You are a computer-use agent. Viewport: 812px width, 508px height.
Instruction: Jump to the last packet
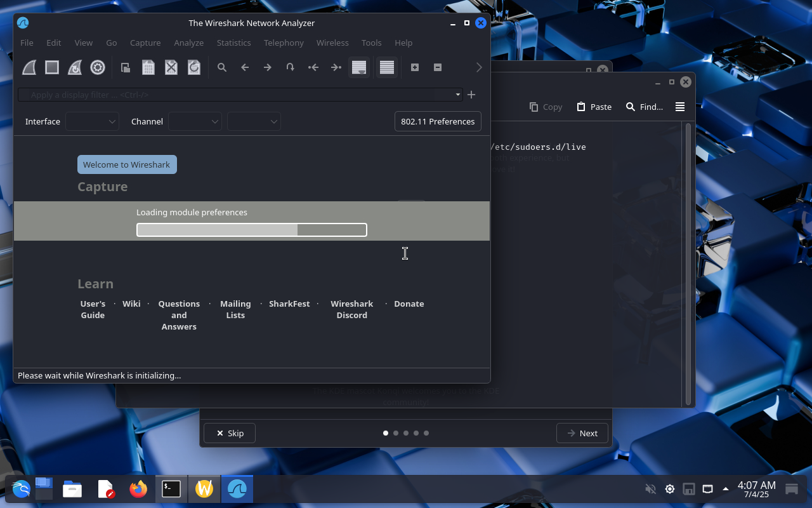coord(336,67)
